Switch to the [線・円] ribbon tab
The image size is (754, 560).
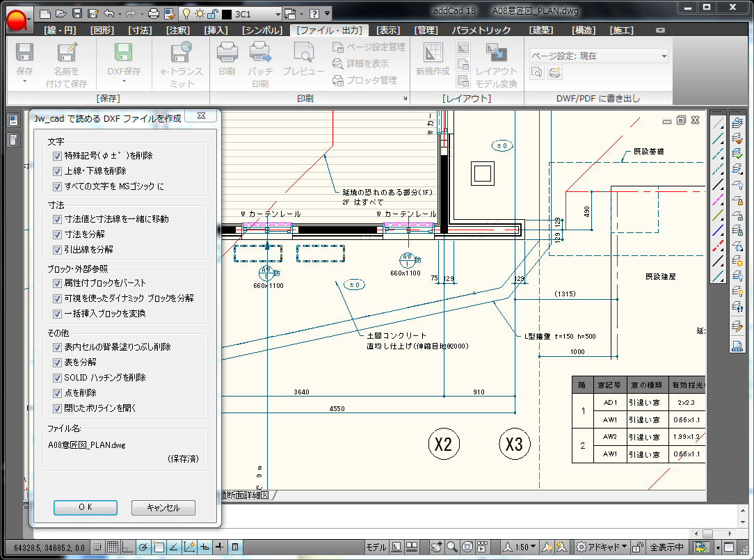pos(60,31)
